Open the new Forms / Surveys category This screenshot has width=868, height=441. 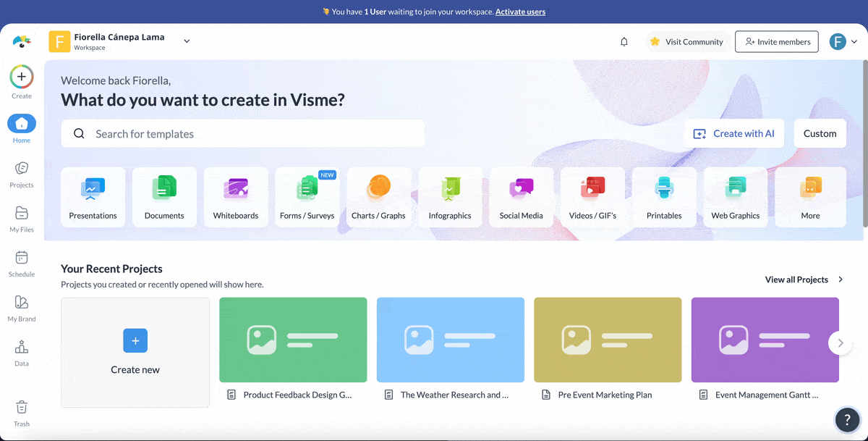[307, 196]
